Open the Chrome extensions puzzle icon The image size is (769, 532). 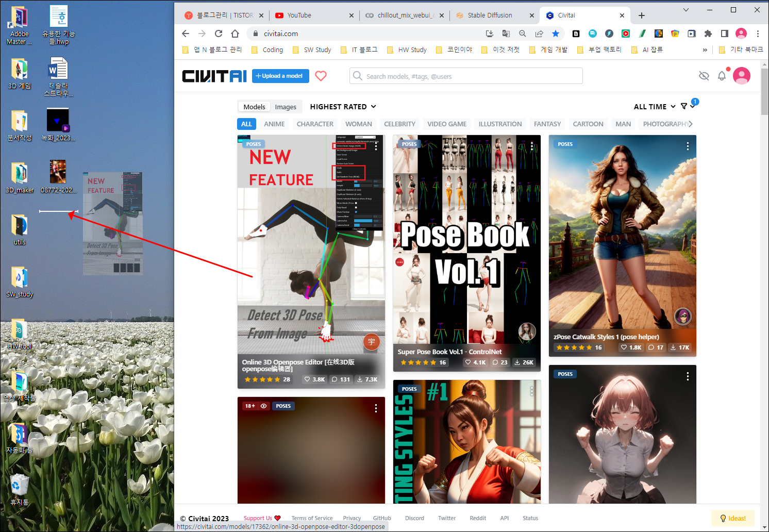pyautogui.click(x=708, y=34)
